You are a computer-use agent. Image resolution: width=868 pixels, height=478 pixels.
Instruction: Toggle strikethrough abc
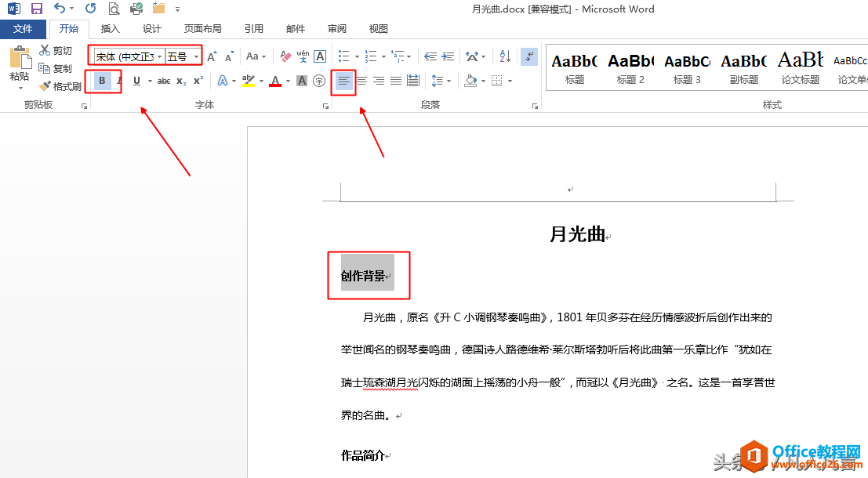164,81
